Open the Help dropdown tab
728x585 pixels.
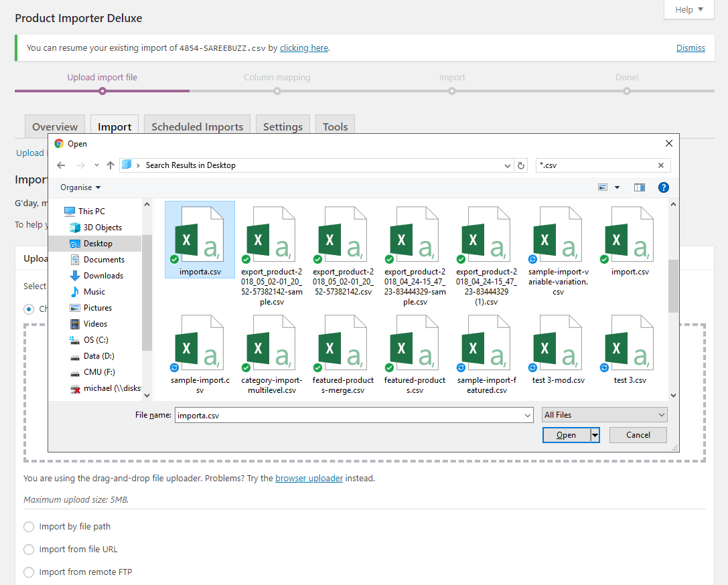coord(689,9)
